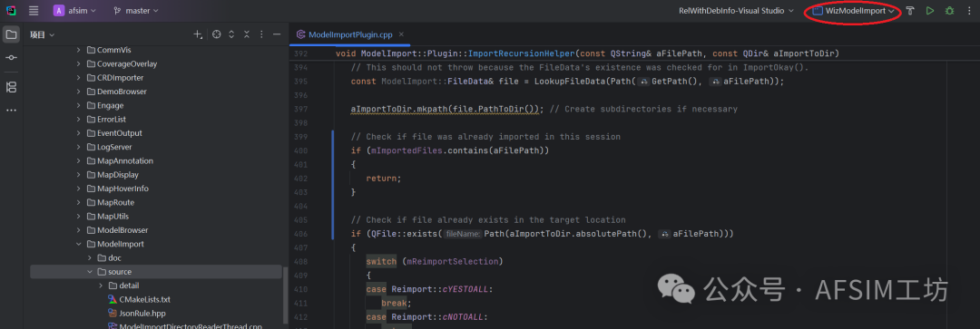This screenshot has width=980, height=329.
Task: Click line number 399 in gutter
Action: click(x=300, y=137)
